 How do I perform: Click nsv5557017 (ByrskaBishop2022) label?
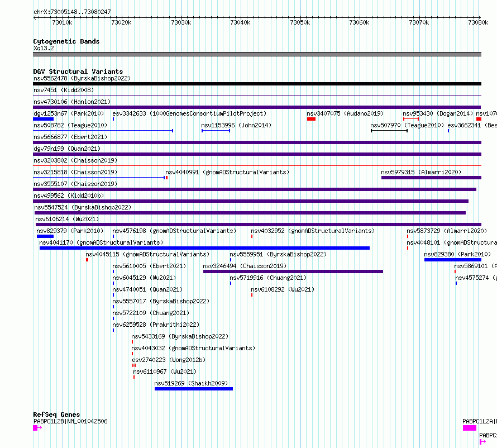tap(161, 301)
